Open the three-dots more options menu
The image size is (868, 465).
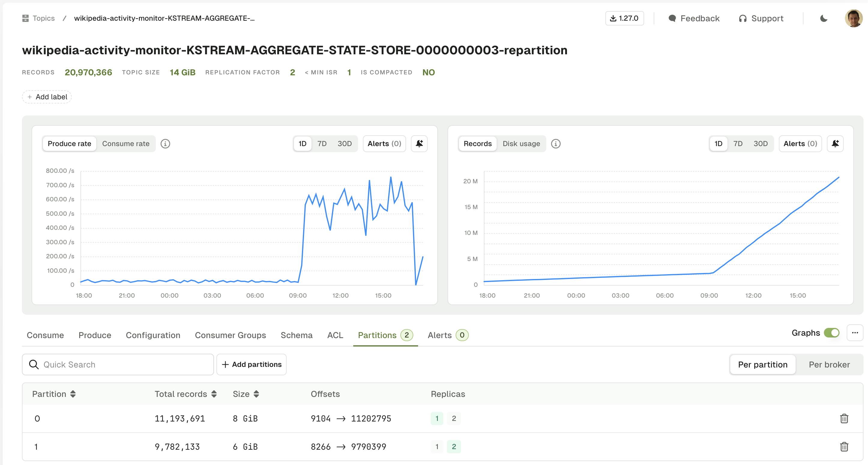855,333
